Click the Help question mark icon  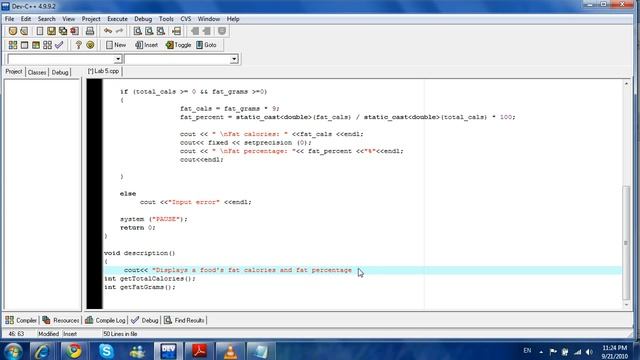tap(78, 45)
